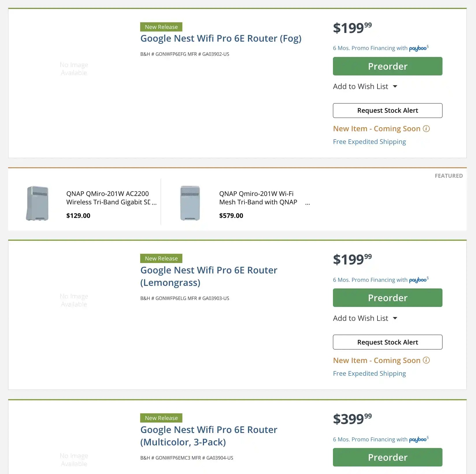Open Google Nest Wifi Pro 6E Router (Fog) title
476x474 pixels.
coord(221,38)
